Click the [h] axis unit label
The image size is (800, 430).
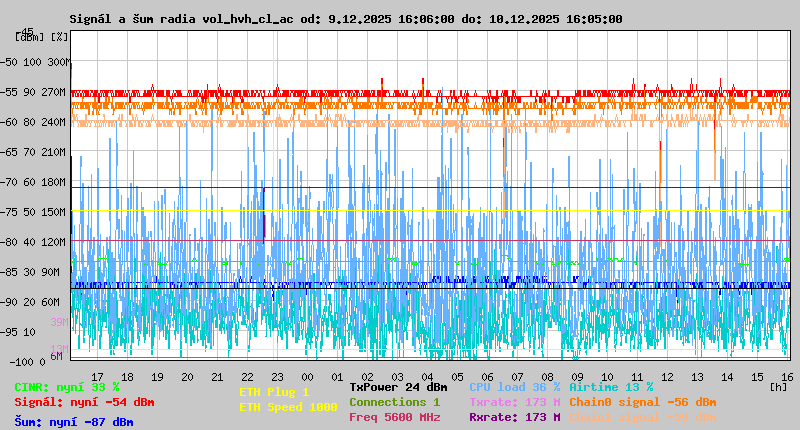(779, 386)
